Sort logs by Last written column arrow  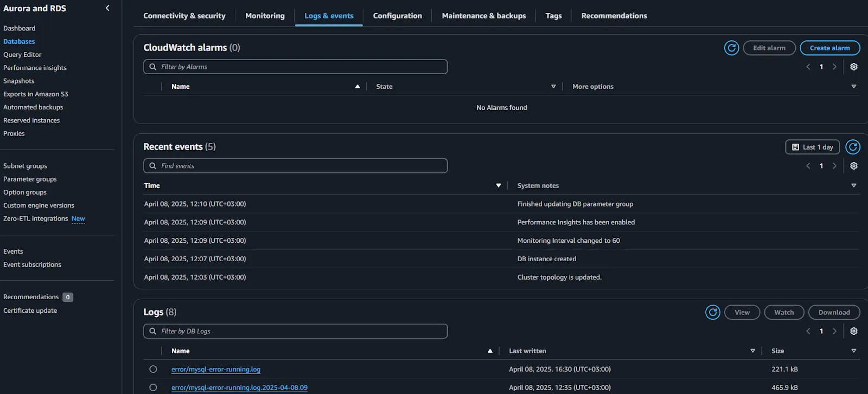pos(752,351)
